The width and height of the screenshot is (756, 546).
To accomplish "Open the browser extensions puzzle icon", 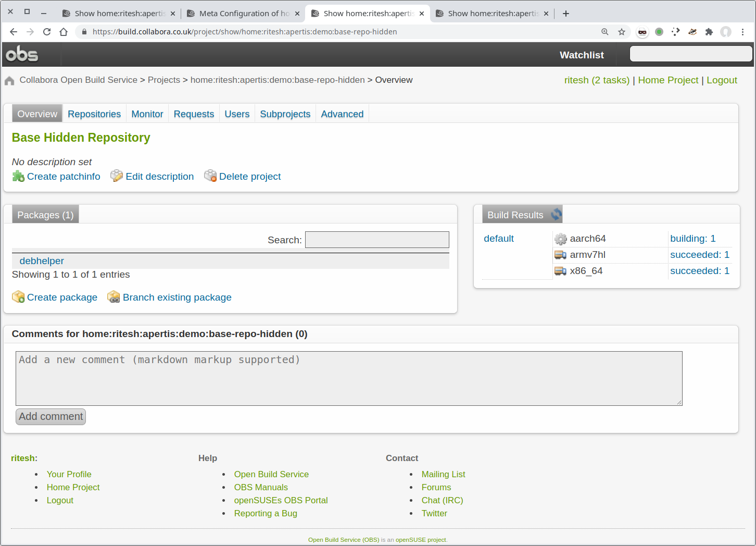I will coord(709,32).
